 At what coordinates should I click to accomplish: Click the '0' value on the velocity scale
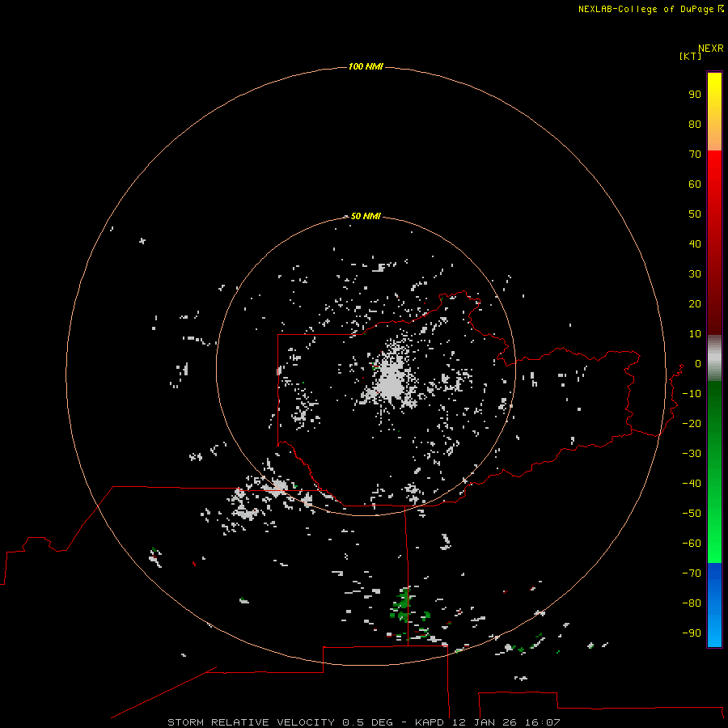coord(698,364)
